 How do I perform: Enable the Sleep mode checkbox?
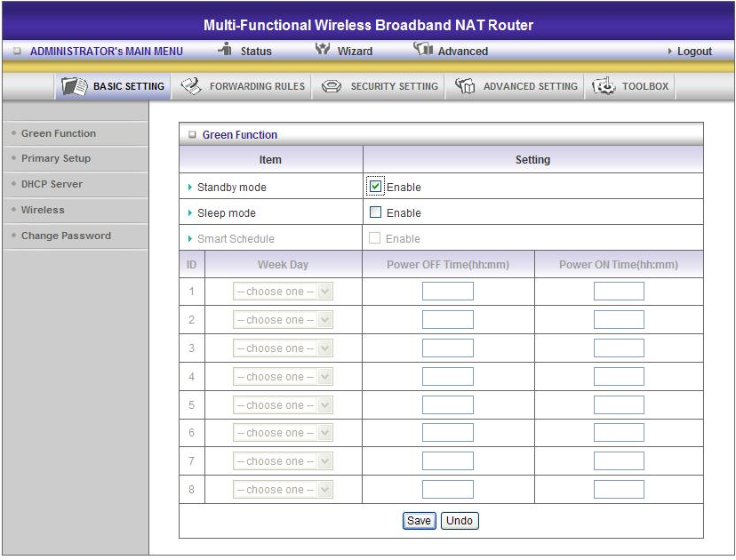coord(375,212)
